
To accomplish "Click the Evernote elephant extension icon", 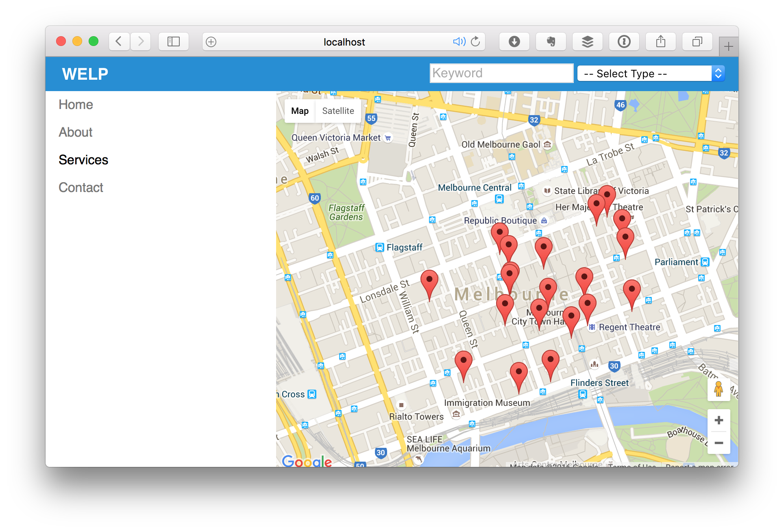I will [x=551, y=41].
